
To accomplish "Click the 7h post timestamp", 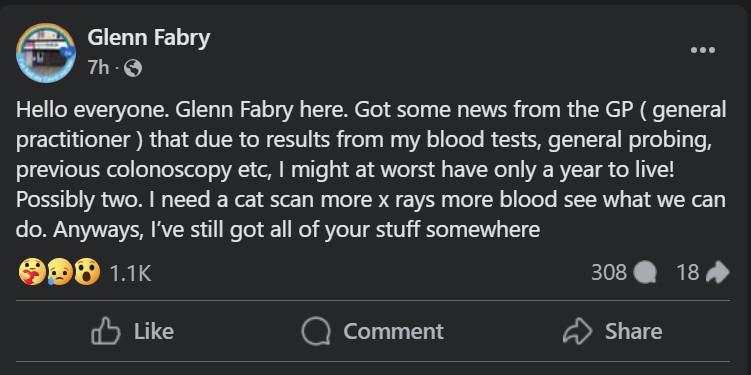I will pos(98,68).
